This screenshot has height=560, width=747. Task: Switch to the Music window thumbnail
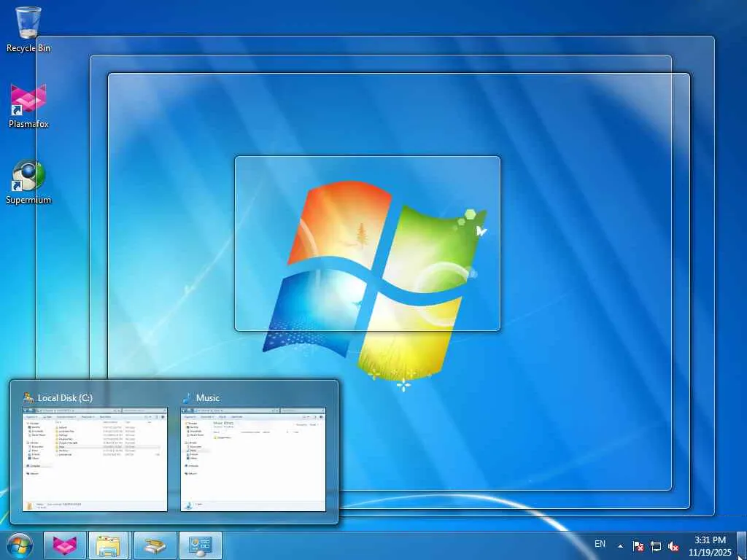point(253,459)
